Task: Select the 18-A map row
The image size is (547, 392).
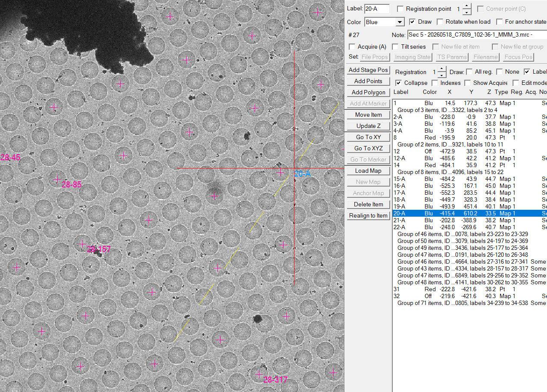Action: coord(470,199)
